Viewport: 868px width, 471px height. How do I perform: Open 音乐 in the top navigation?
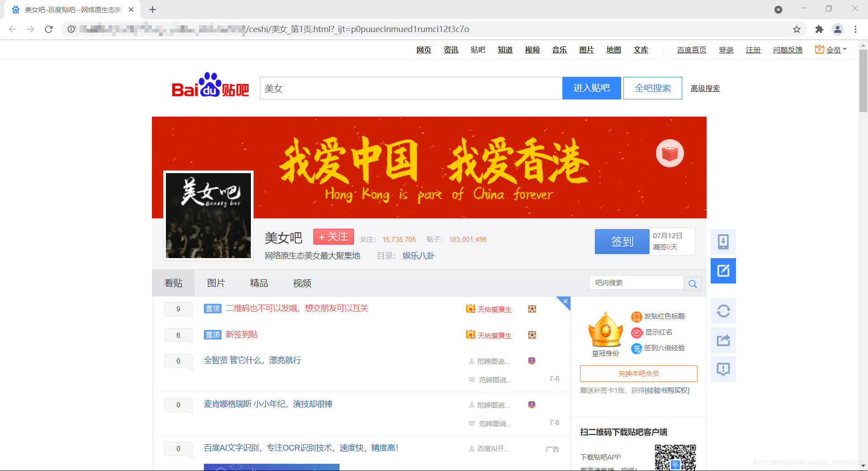(559, 50)
